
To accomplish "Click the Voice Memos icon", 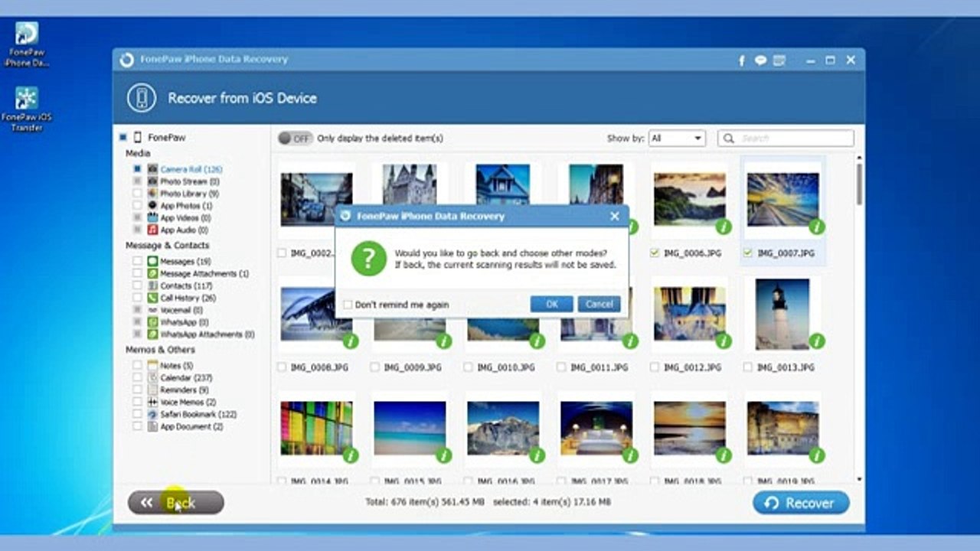I will [152, 402].
